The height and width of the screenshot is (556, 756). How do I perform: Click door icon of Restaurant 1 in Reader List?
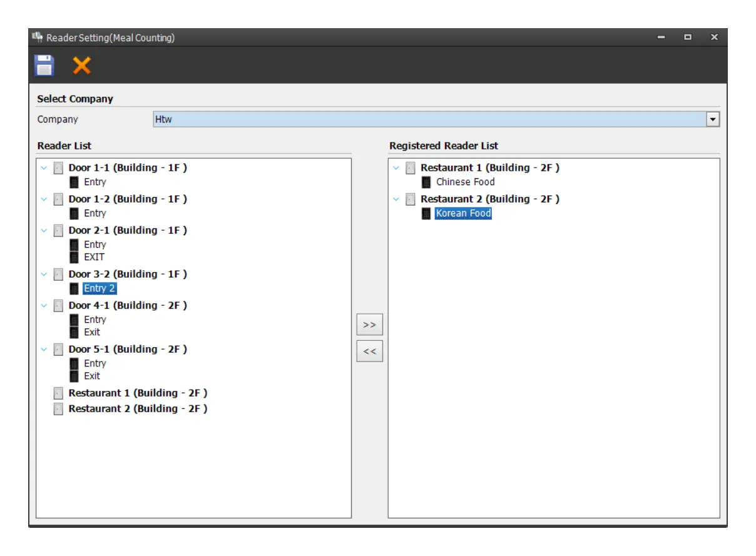pyautogui.click(x=58, y=393)
